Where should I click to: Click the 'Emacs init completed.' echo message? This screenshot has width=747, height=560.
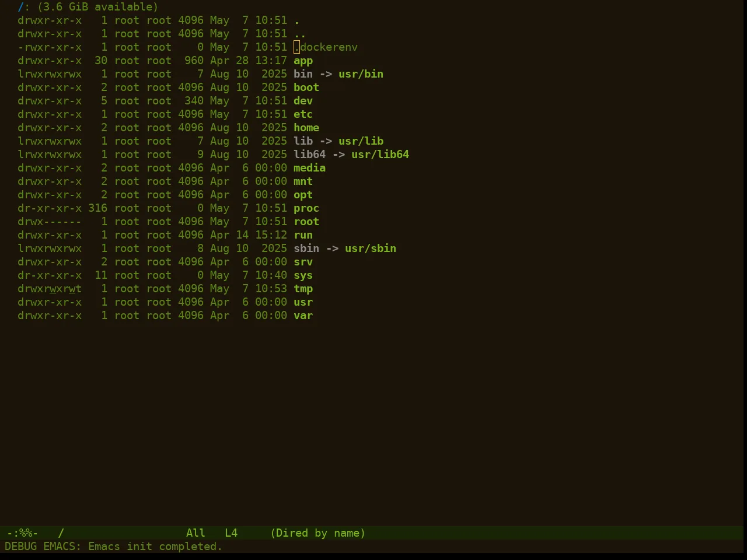tap(155, 547)
